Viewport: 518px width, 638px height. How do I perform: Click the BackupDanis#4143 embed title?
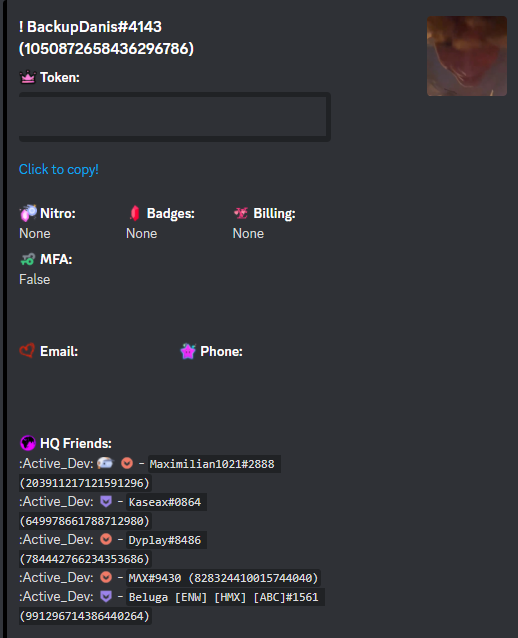coord(106,37)
